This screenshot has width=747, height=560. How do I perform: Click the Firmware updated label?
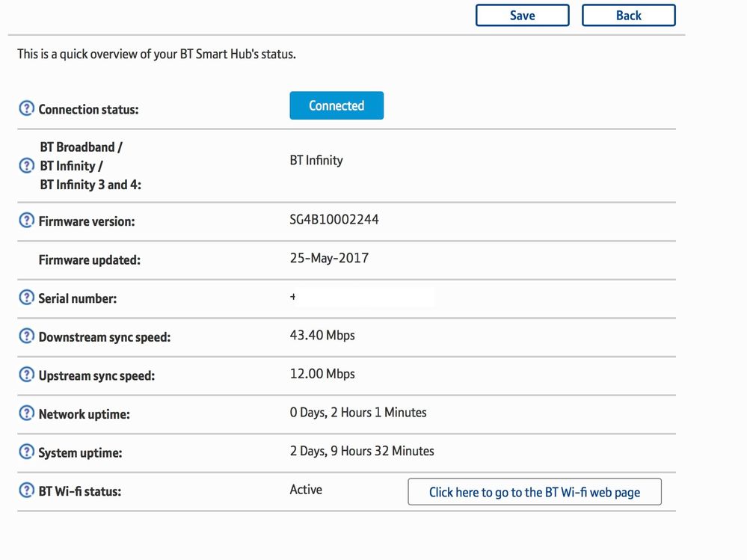[90, 260]
